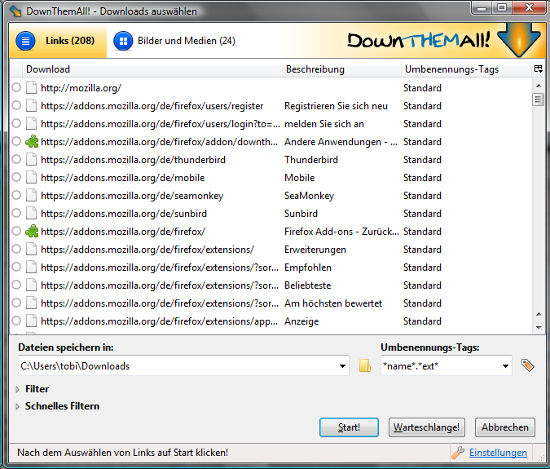Image resolution: width=550 pixels, height=469 pixels.
Task: Select the radio for the users/login link
Action: point(16,123)
